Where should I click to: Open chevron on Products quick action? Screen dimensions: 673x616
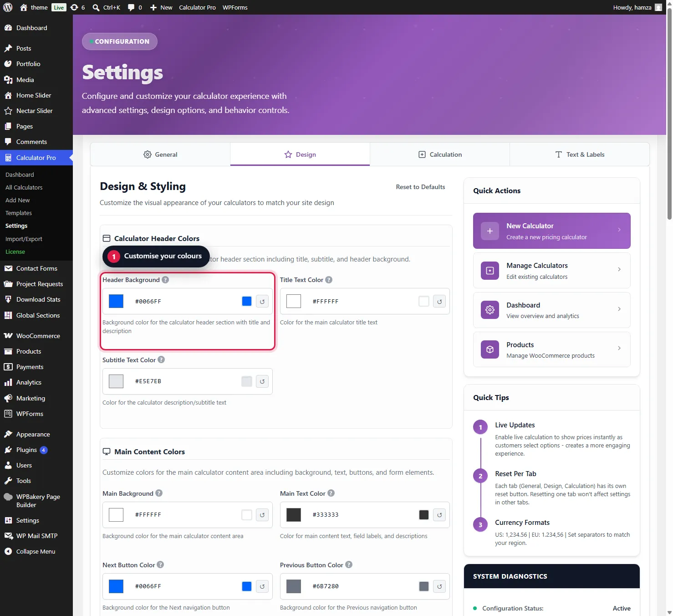619,348
